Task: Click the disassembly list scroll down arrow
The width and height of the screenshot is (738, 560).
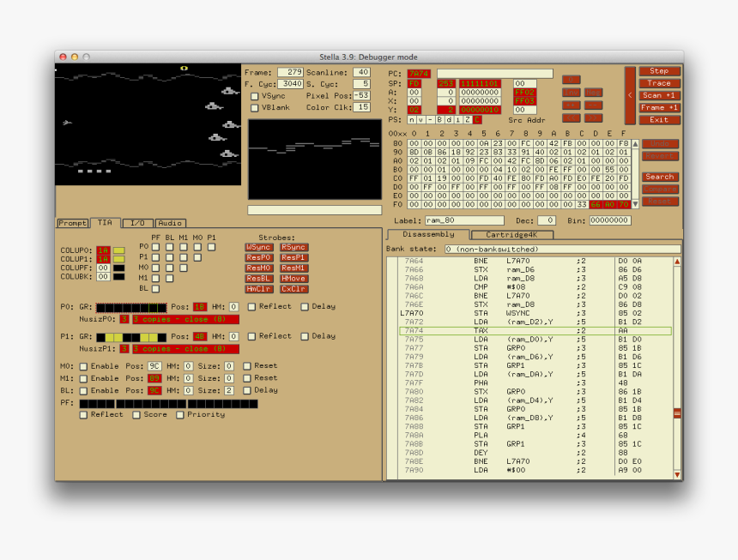Action: pyautogui.click(x=677, y=475)
